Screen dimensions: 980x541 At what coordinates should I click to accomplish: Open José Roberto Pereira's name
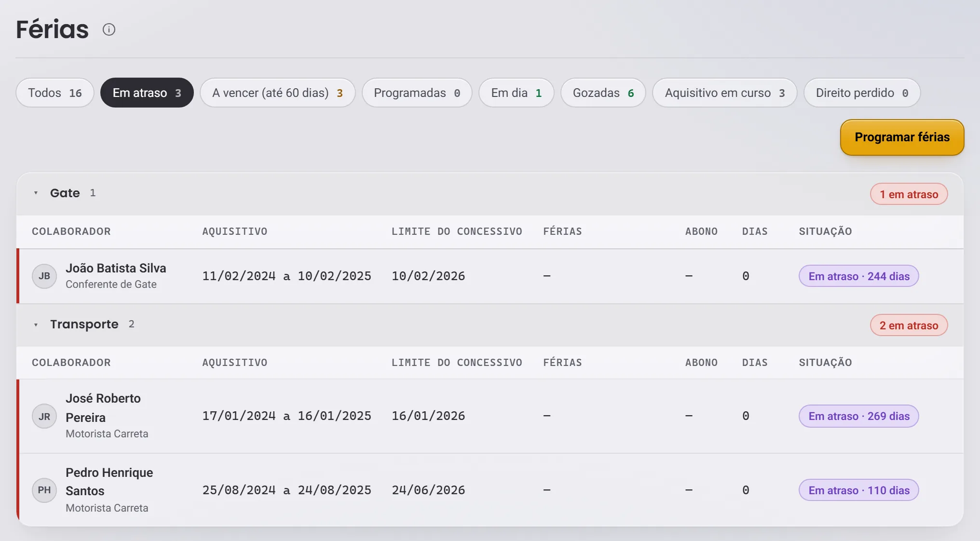[103, 408]
